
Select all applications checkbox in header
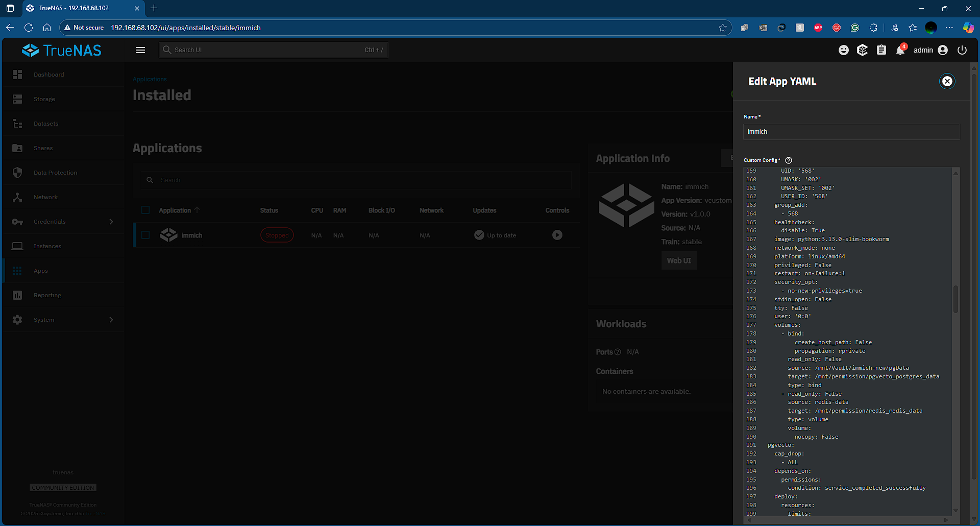point(145,210)
